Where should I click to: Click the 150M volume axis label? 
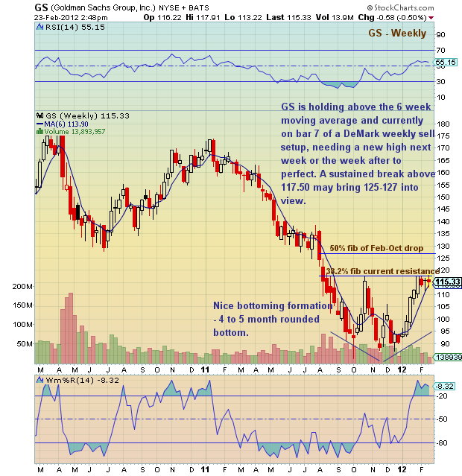point(23,305)
